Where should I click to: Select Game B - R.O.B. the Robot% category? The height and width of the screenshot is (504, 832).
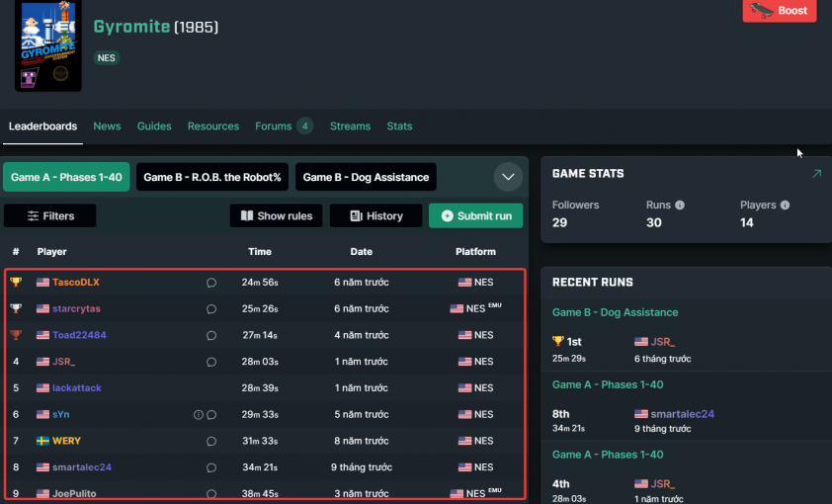click(212, 177)
